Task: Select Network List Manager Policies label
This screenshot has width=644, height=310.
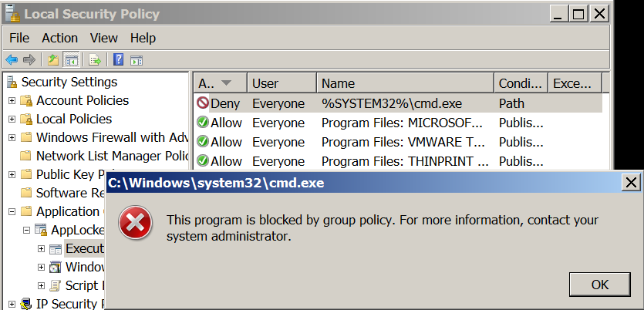Action: tap(112, 156)
